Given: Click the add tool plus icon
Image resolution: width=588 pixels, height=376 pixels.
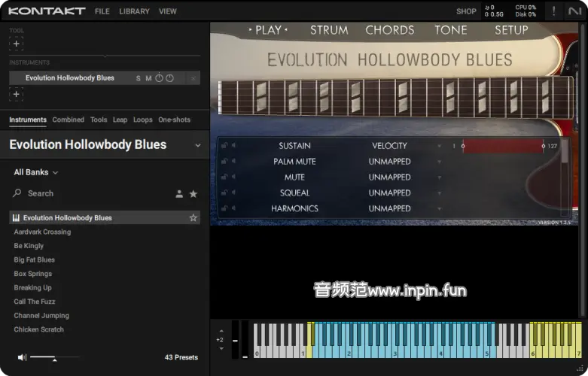Looking at the screenshot, I should click(17, 44).
